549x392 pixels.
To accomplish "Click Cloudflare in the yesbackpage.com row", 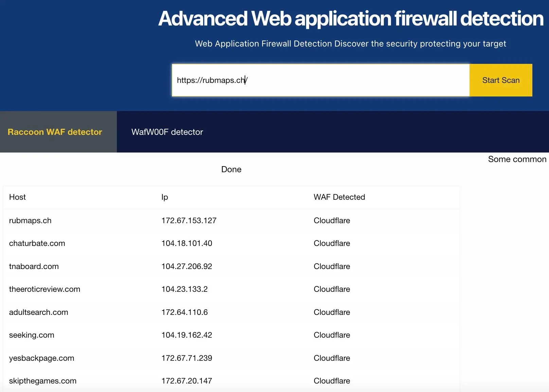I will (332, 358).
